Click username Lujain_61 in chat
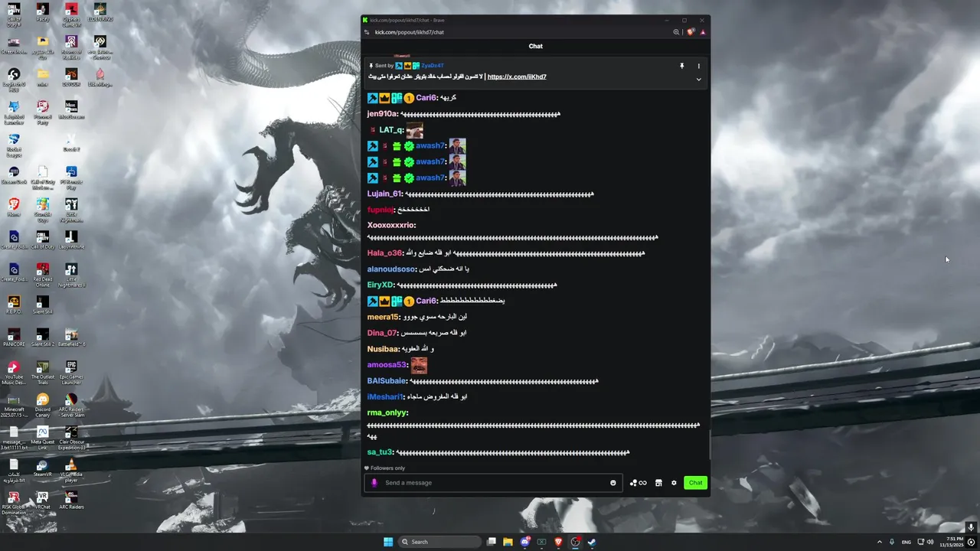 (x=384, y=194)
